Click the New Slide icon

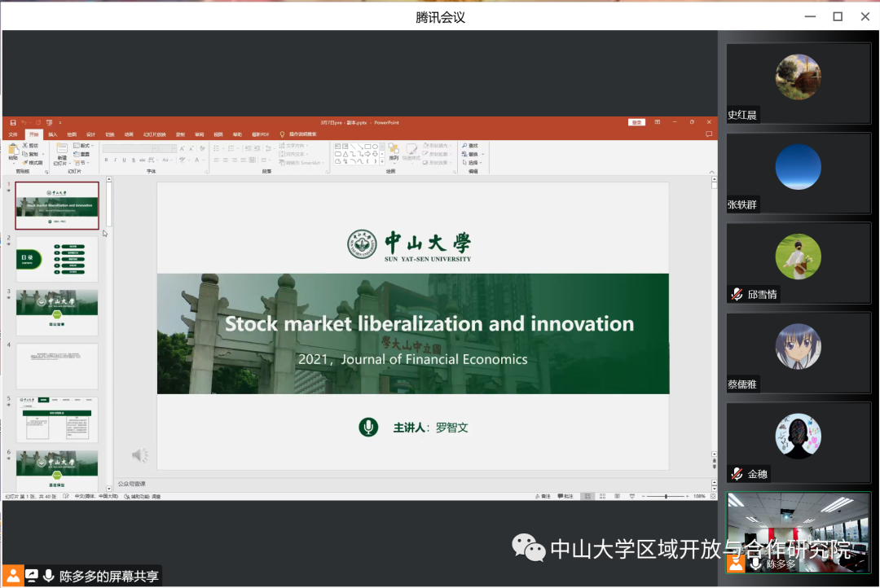pos(62,149)
